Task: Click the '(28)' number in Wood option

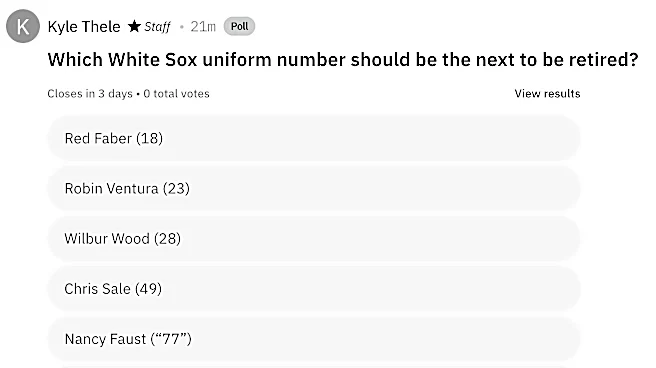Action: (x=167, y=239)
